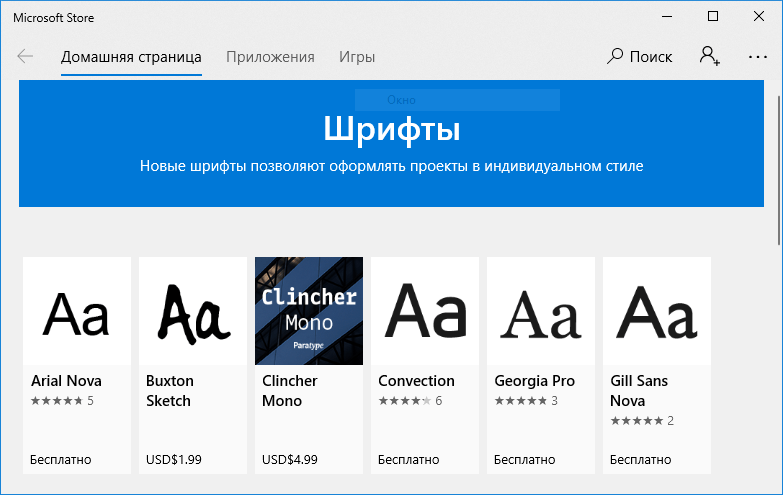The width and height of the screenshot is (783, 495).
Task: Click Бесплатно under Georgia Pro
Action: tap(524, 460)
